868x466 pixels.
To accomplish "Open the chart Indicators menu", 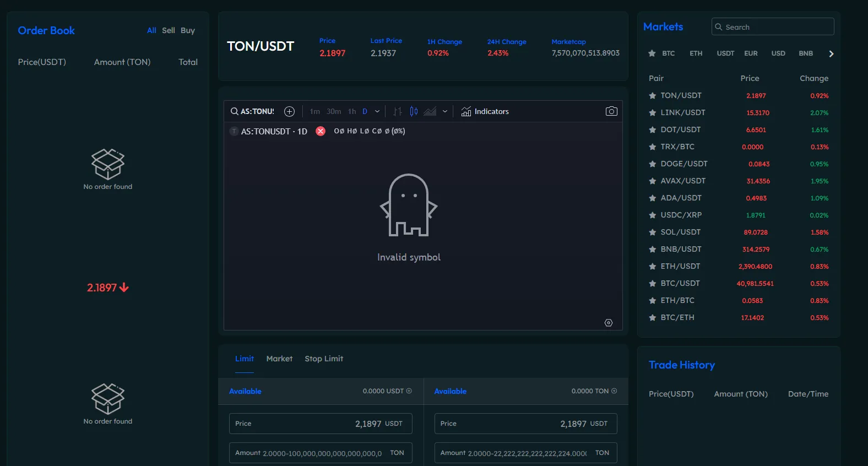I will click(485, 111).
